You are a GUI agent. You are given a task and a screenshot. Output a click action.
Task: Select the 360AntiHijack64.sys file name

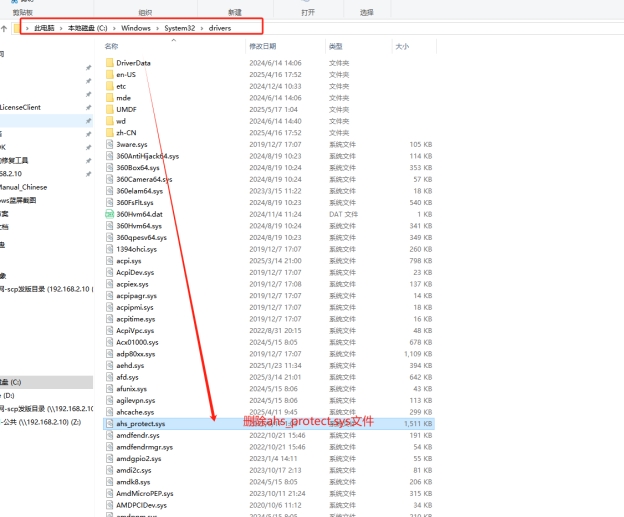click(x=148, y=156)
